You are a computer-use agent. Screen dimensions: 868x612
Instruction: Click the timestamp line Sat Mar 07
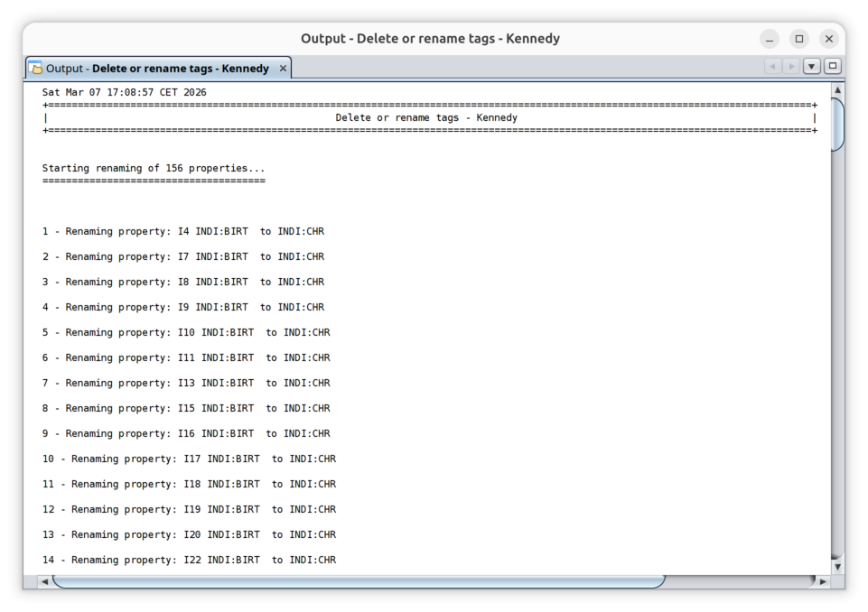(125, 93)
